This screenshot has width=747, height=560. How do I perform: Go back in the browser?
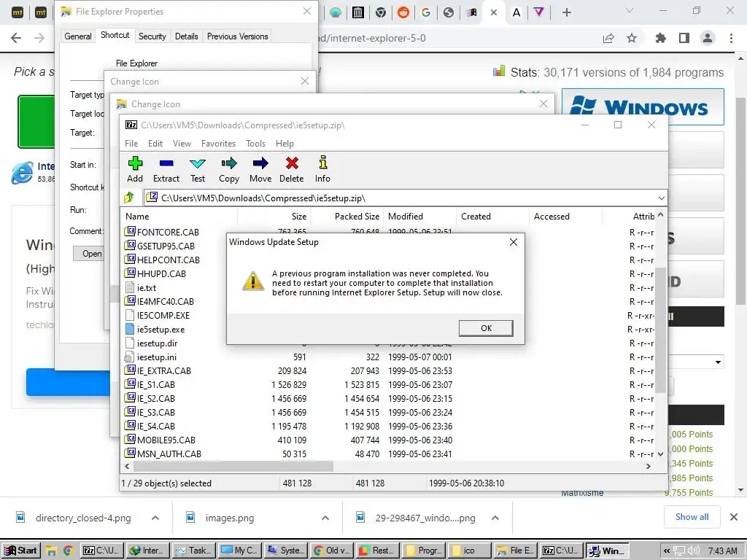[x=16, y=38]
